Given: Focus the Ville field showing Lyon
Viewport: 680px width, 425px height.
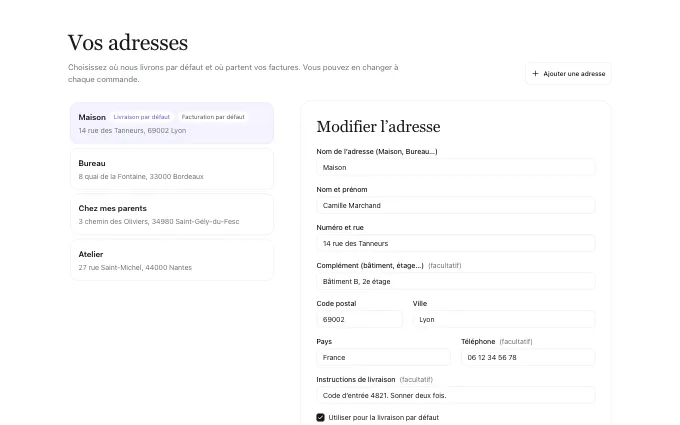Looking at the screenshot, I should click(504, 320).
